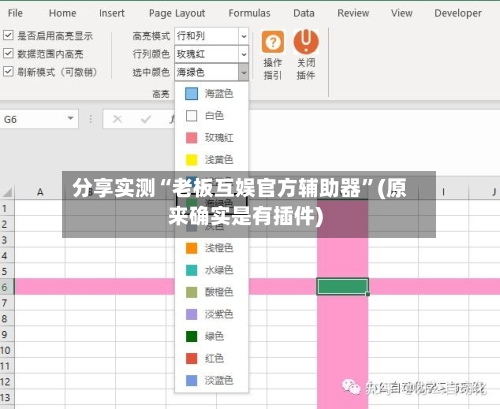The width and height of the screenshot is (500, 409).
Task: Select row 11 by its header
Action: 7,366
